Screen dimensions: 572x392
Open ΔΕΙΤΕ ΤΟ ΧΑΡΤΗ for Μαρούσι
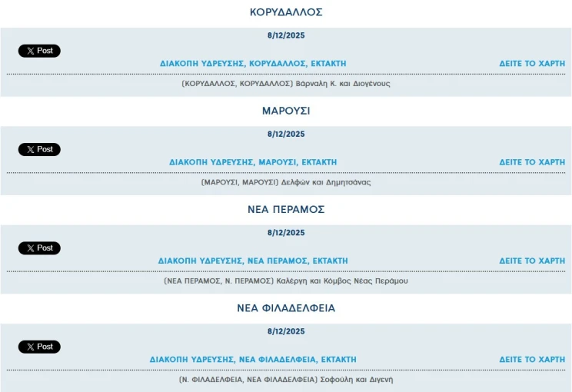click(532, 162)
